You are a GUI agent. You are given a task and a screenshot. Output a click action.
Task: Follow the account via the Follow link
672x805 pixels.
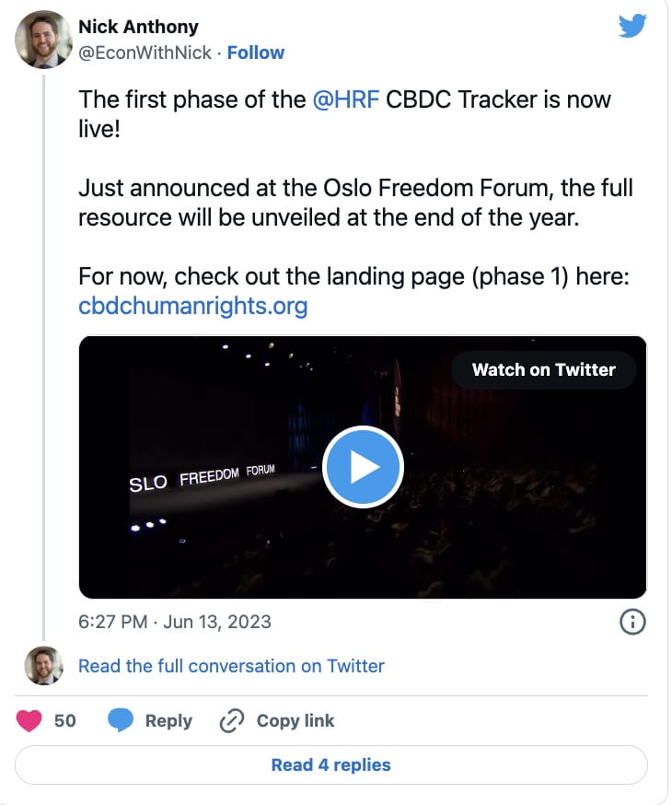point(256,52)
